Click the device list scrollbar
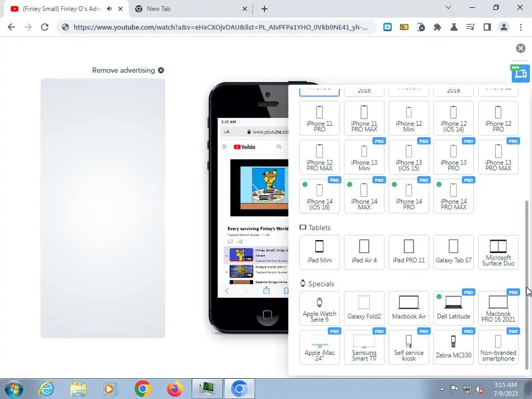Viewport: 532px width, 399px height. pos(527,284)
